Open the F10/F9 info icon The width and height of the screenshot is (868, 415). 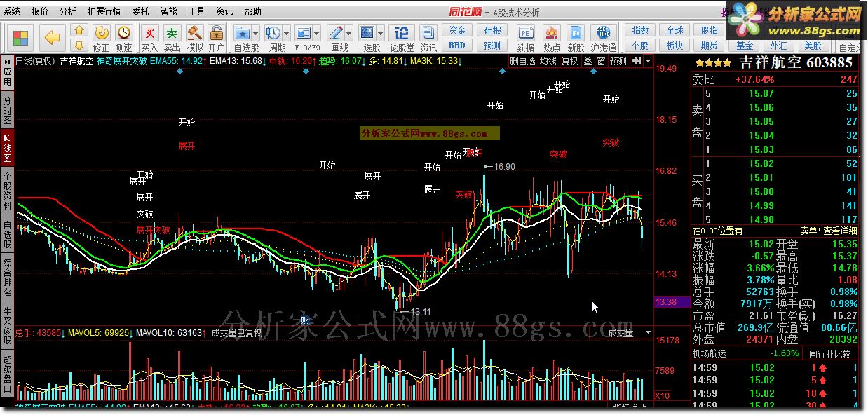(x=304, y=33)
